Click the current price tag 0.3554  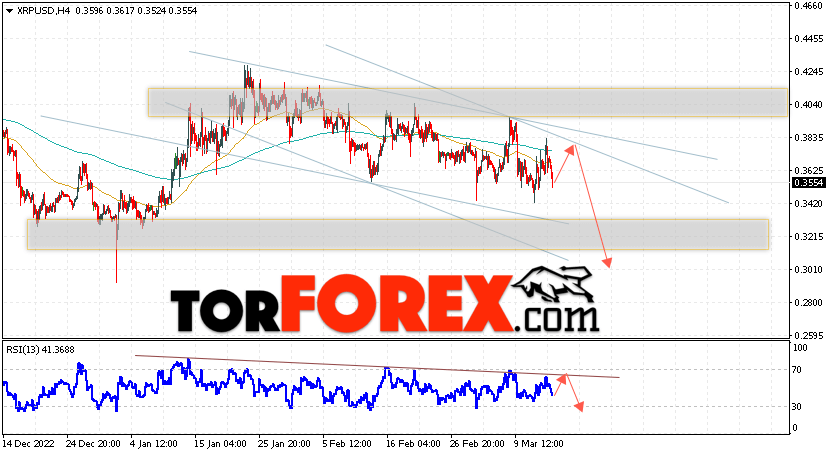point(809,183)
